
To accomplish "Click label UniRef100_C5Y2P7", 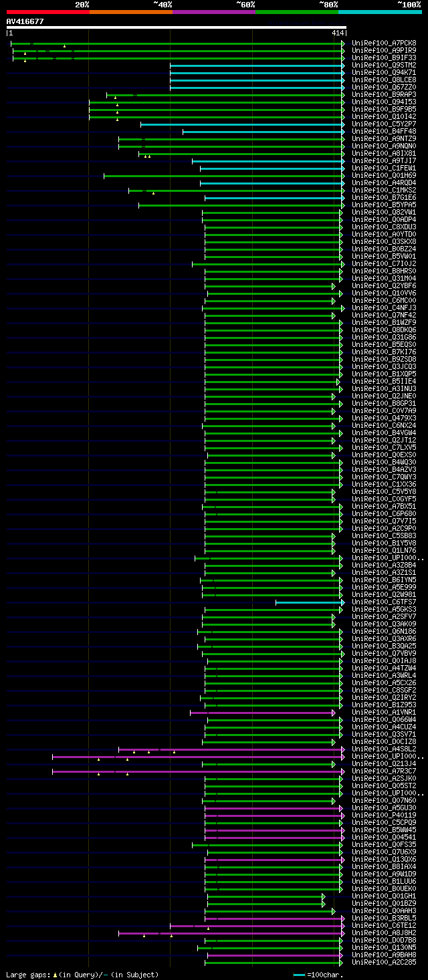I will [384, 124].
